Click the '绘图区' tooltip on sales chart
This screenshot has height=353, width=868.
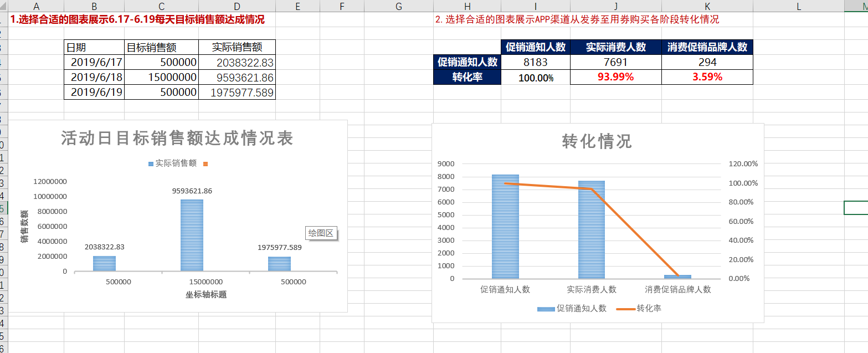(x=321, y=233)
